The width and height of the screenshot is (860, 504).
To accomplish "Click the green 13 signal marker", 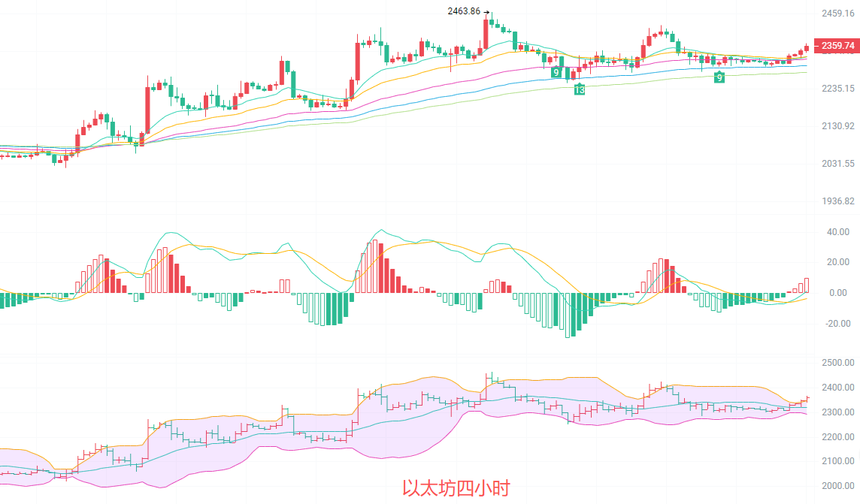I will (579, 89).
